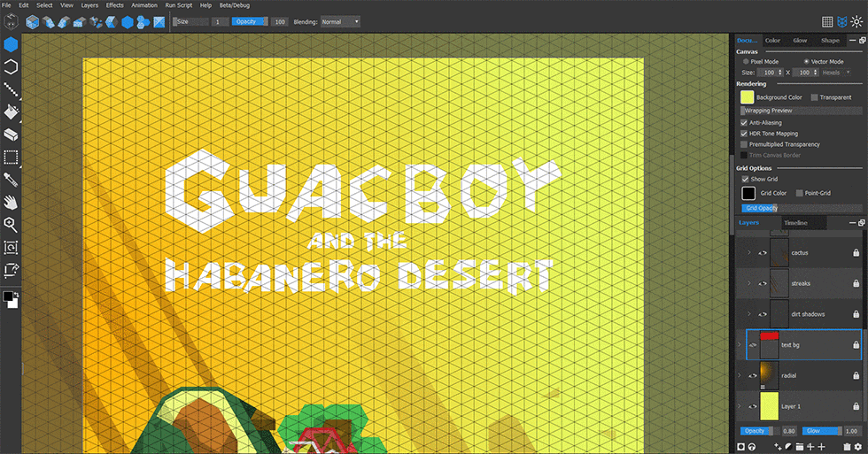Select the rectangular marquee selection tool
Screen dimensions: 868x454
point(12,158)
